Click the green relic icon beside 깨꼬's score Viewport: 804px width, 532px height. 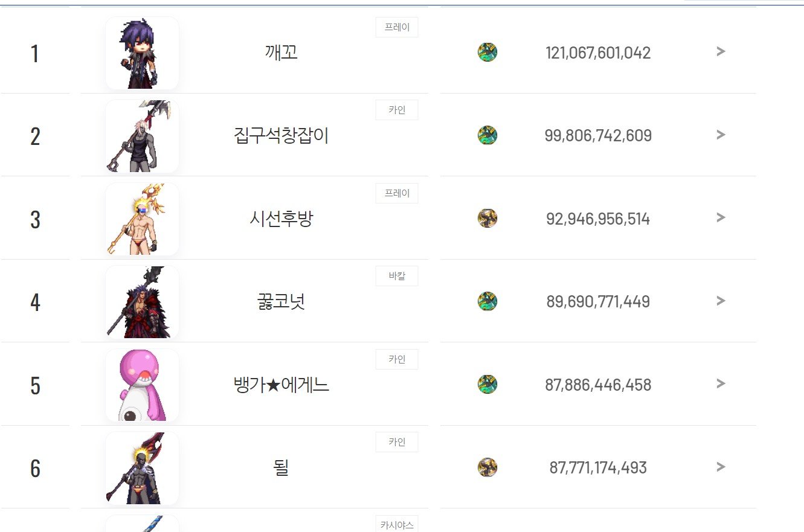click(487, 52)
